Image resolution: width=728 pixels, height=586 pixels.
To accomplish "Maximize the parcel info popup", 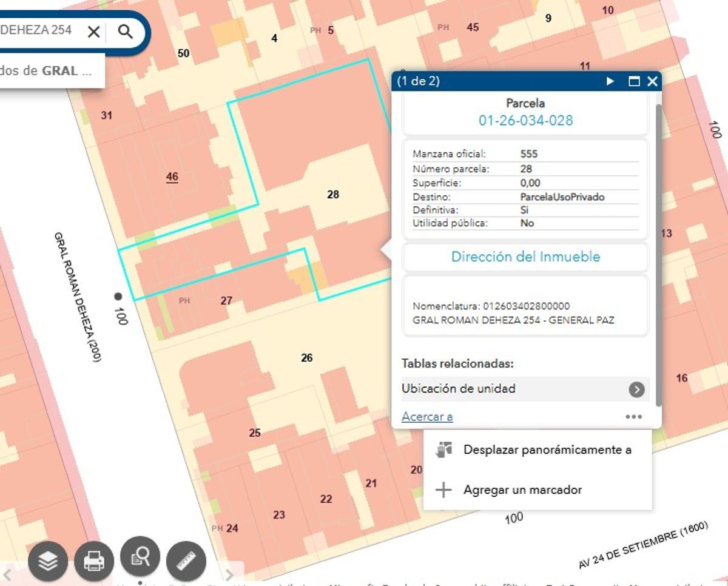I will click(x=634, y=81).
